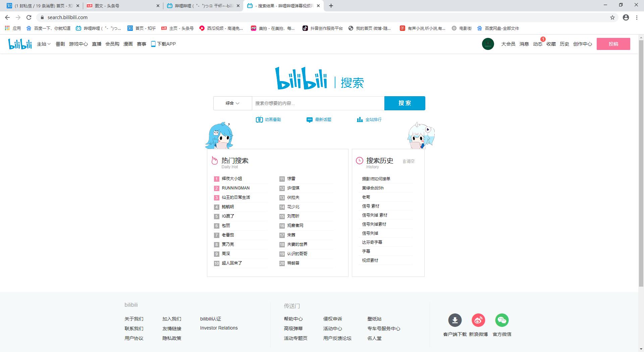
Task: Toggle the 收藏 favorites entry
Action: [x=551, y=44]
